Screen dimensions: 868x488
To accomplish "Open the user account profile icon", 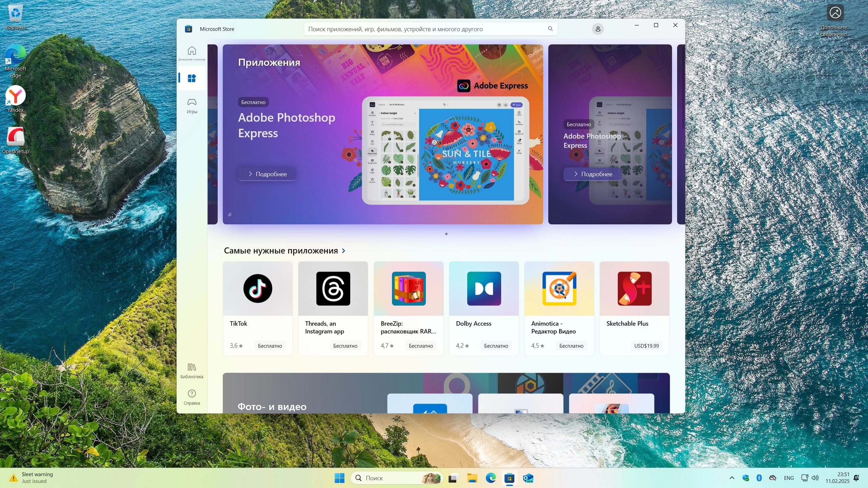I will click(598, 29).
